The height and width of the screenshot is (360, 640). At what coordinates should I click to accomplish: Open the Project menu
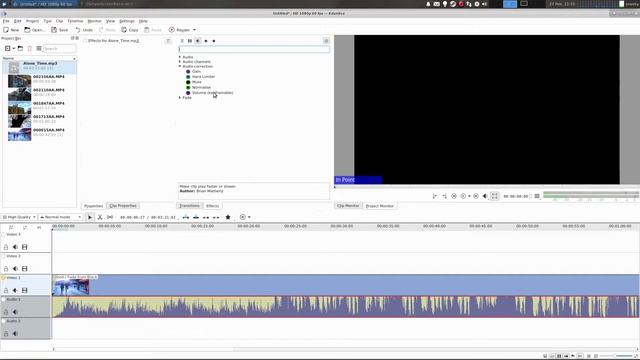[32, 21]
